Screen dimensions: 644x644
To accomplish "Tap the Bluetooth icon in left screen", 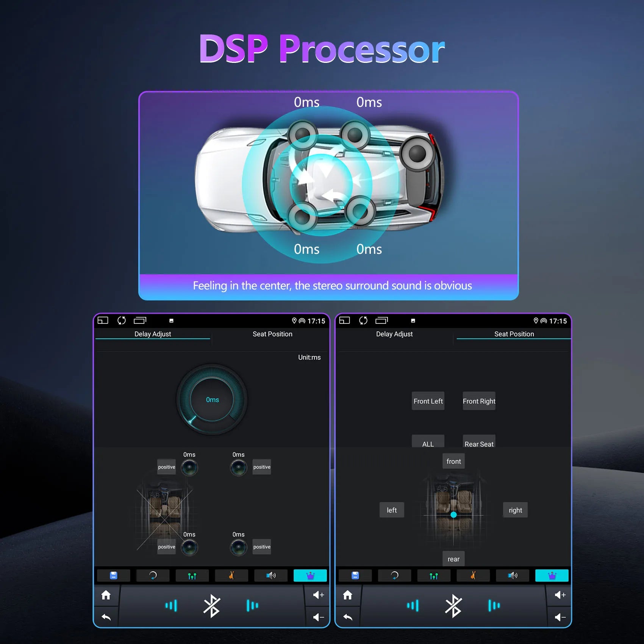I will [x=211, y=605].
